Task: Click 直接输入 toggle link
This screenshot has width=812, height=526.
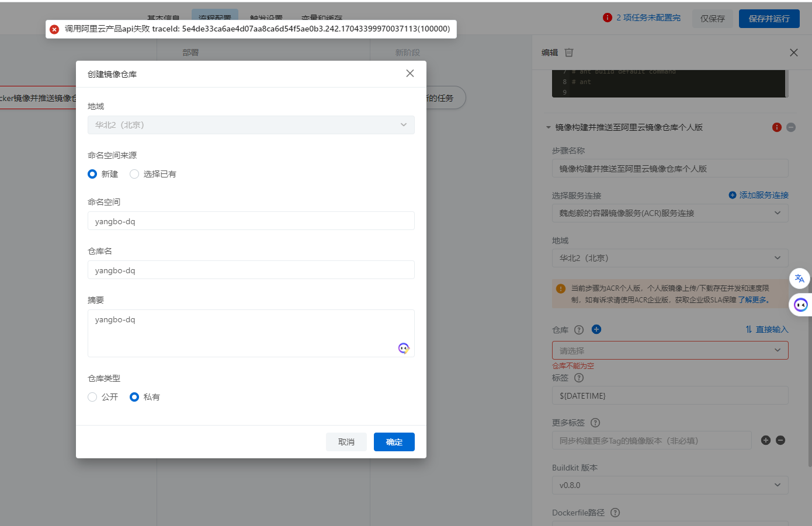Action: pos(767,330)
